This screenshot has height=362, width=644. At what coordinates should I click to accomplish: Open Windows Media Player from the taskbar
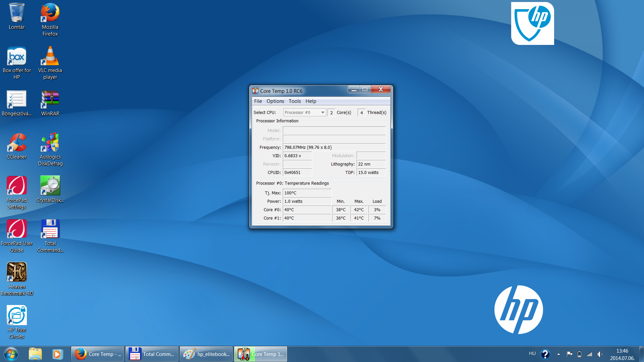tap(57, 354)
